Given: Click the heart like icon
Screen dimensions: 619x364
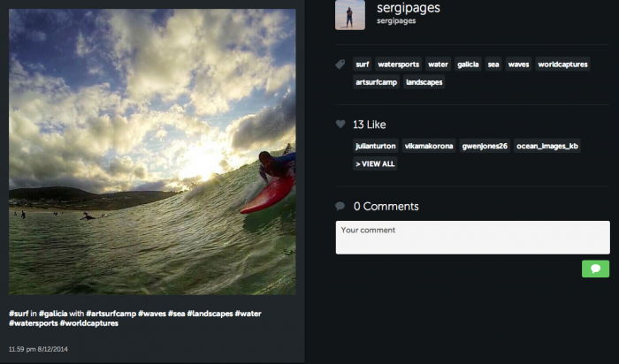Looking at the screenshot, I should (x=340, y=125).
